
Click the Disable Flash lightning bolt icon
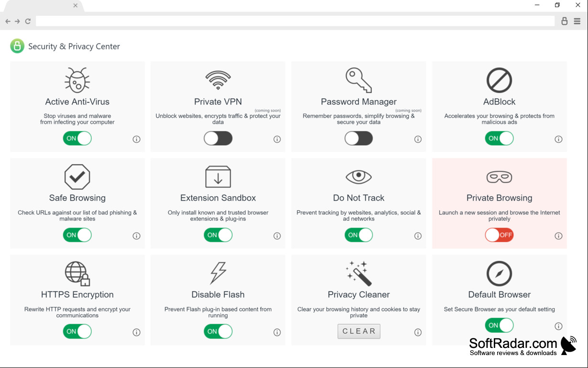pos(218,273)
